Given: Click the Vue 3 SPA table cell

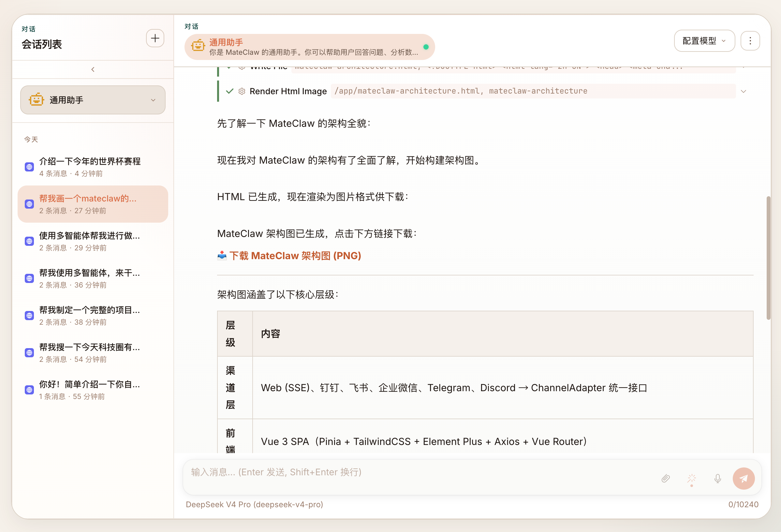Looking at the screenshot, I should (x=502, y=436).
